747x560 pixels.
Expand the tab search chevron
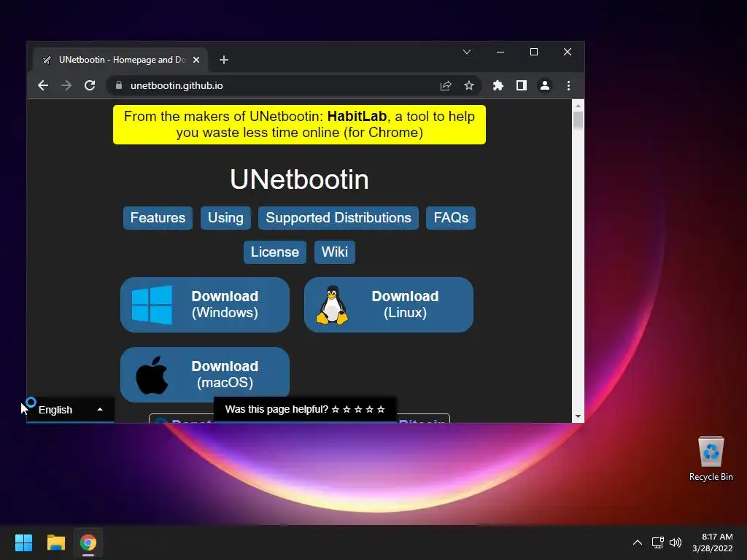click(x=467, y=52)
